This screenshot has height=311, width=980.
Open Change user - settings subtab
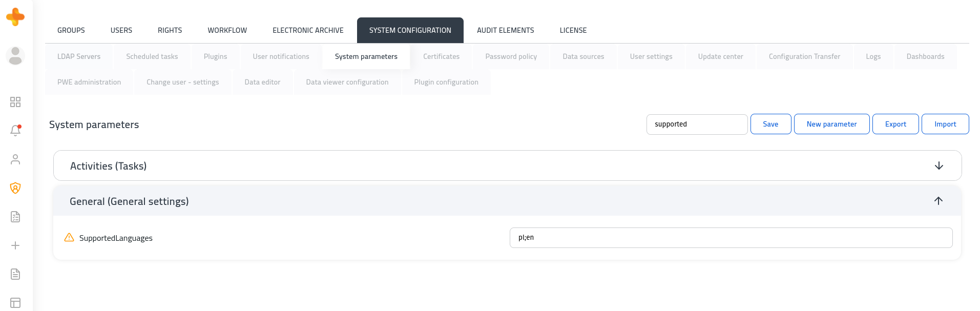(x=183, y=82)
